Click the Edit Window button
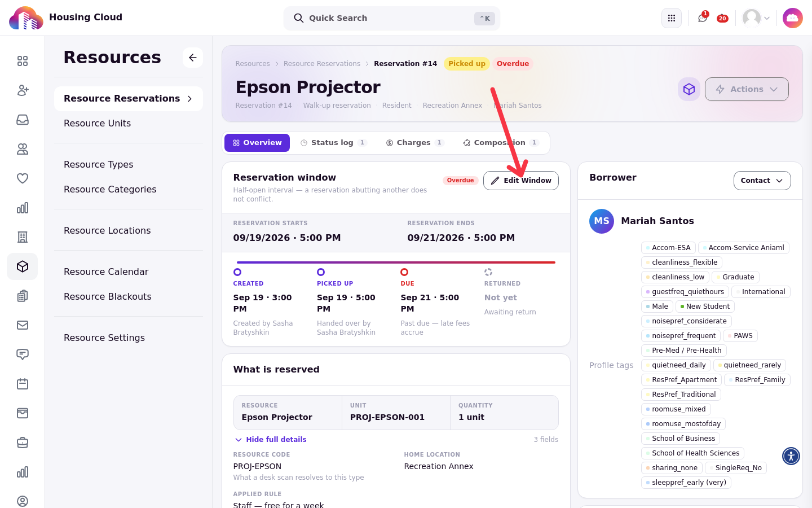812x508 pixels. (x=521, y=181)
